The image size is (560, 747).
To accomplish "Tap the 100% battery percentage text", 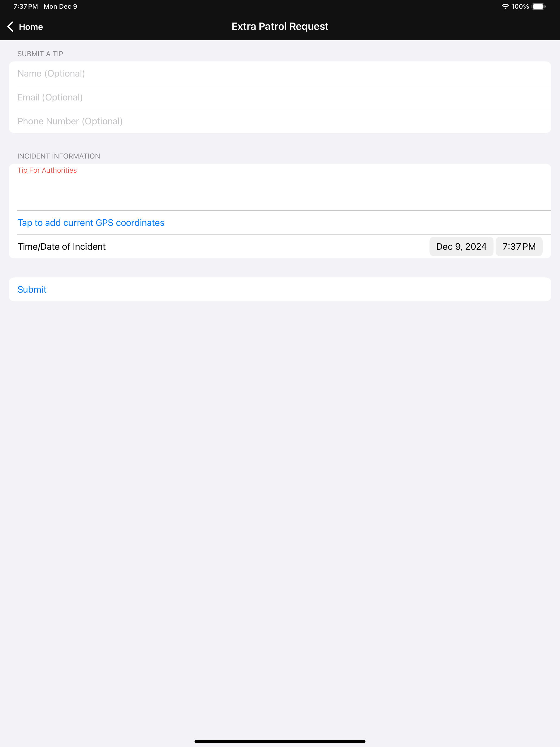I will point(520,7).
